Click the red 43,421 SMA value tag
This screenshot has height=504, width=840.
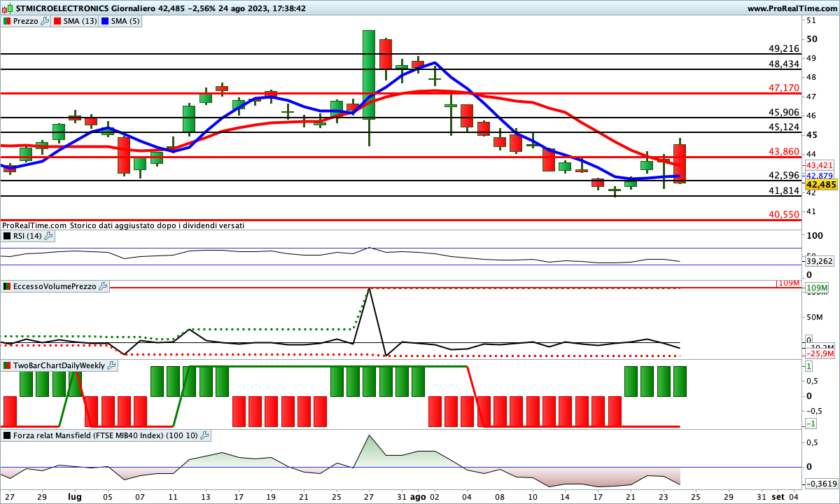pyautogui.click(x=819, y=164)
